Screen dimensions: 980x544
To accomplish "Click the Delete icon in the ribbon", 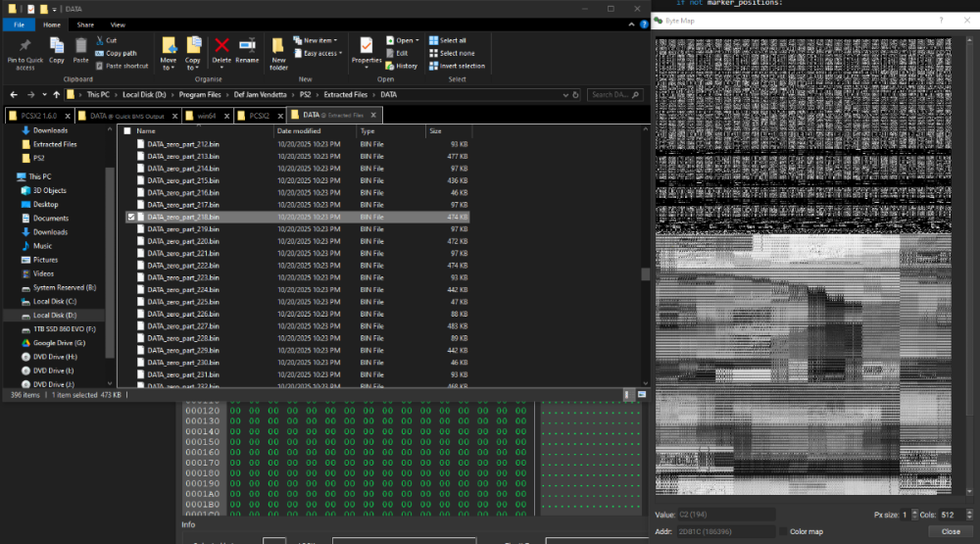I will 222,50.
